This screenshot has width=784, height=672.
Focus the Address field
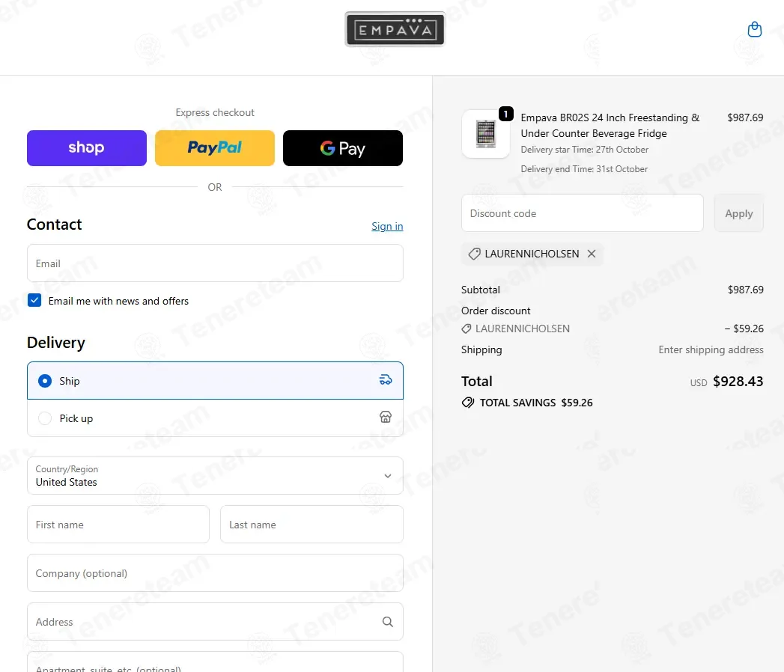pyautogui.click(x=215, y=622)
